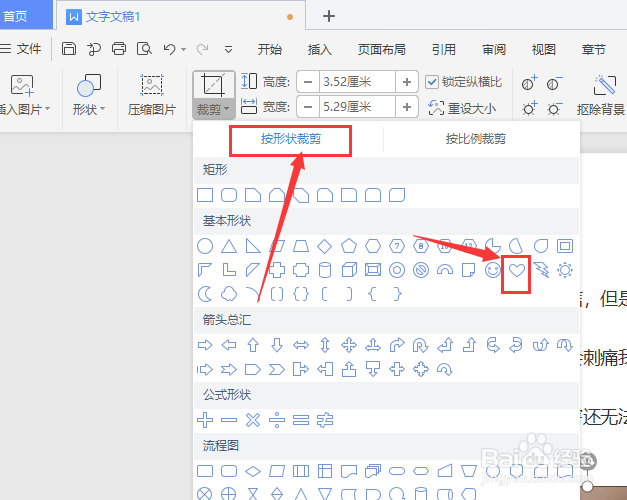This screenshot has height=500, width=627.
Task: Increase width with plus button
Action: pos(407,107)
